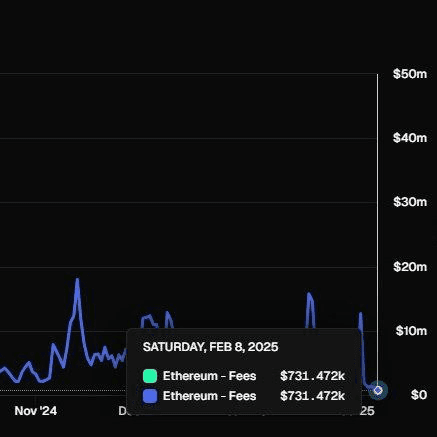The width and height of the screenshot is (437, 437).
Task: Click the $20m axis label
Action: click(x=410, y=267)
